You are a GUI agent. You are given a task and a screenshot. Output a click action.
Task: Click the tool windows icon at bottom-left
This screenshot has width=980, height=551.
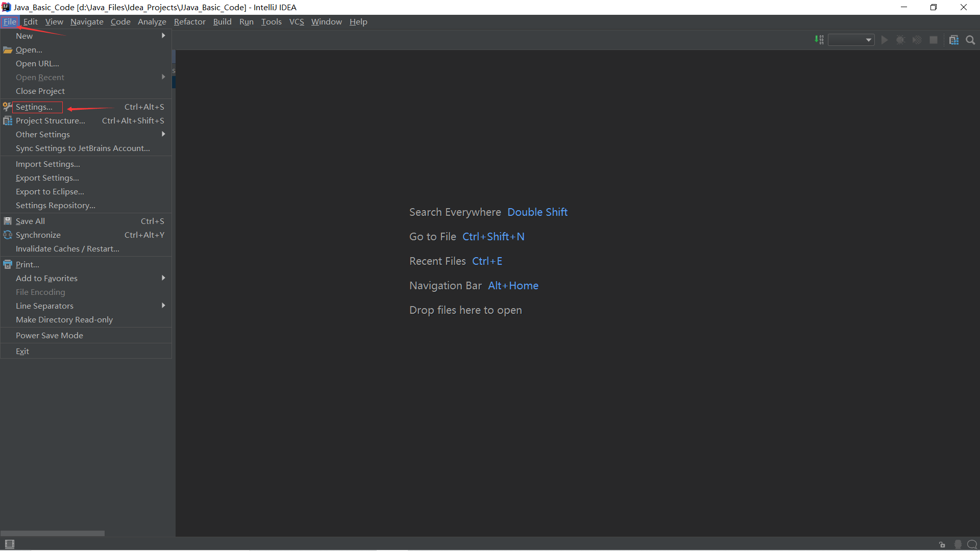point(10,544)
